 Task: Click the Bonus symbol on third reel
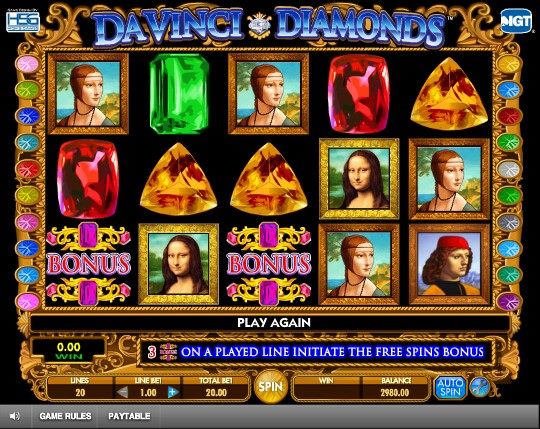[269, 264]
